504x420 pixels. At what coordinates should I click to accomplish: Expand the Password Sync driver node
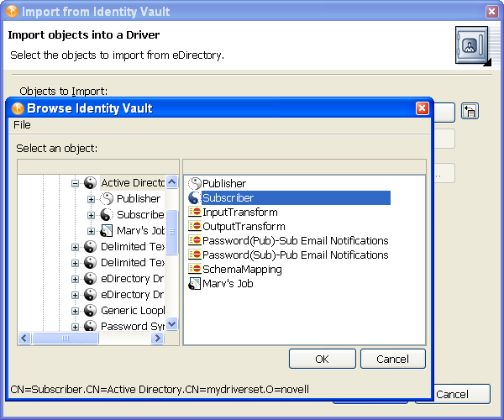point(76,327)
